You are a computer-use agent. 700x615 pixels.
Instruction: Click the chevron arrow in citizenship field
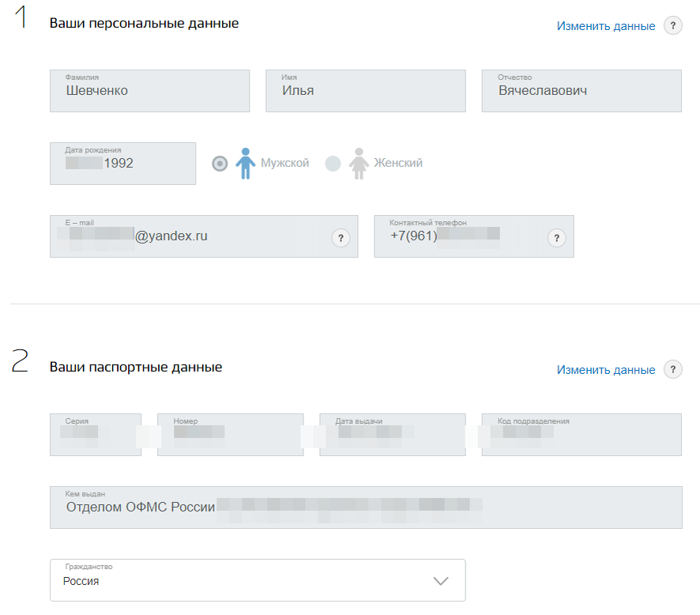click(441, 581)
